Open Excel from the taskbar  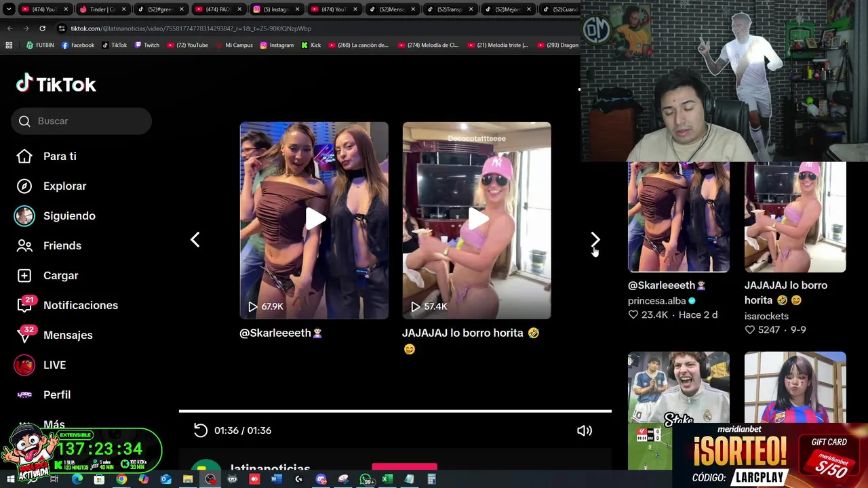387,479
